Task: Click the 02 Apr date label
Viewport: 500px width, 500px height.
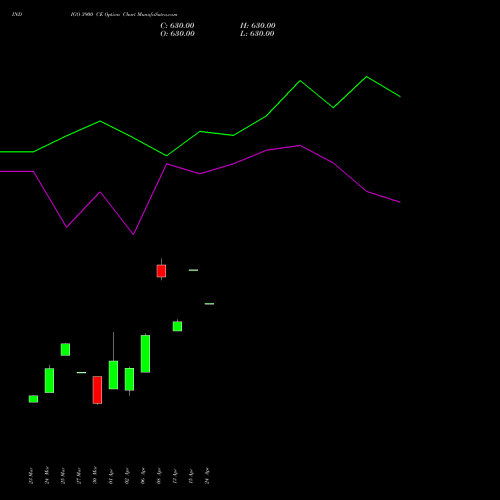Action: (x=127, y=476)
